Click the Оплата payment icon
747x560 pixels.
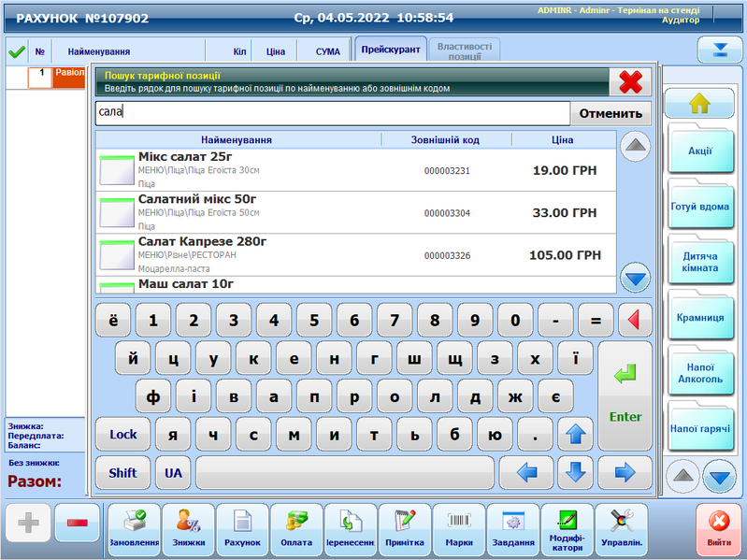tap(296, 529)
